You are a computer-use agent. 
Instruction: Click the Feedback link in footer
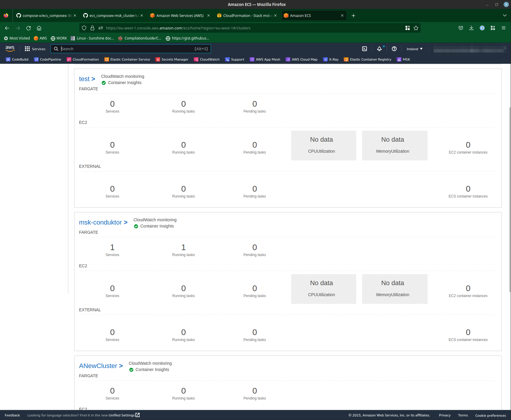(x=12, y=415)
